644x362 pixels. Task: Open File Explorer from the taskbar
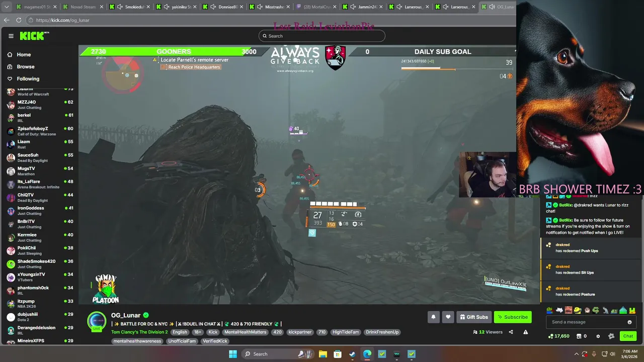pos(323,354)
